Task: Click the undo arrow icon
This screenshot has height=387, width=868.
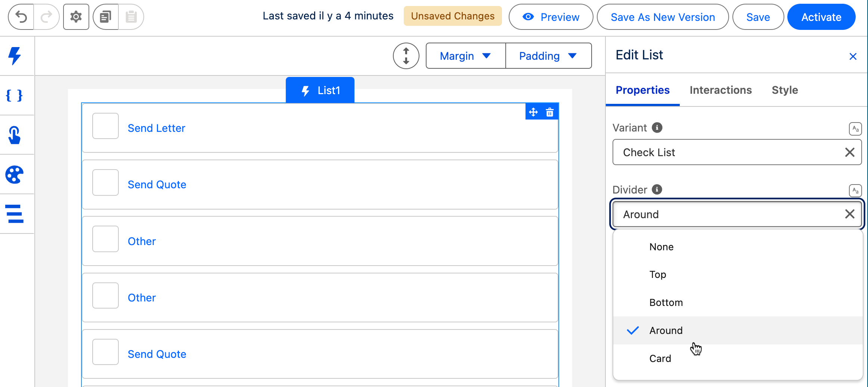Action: 21,17
